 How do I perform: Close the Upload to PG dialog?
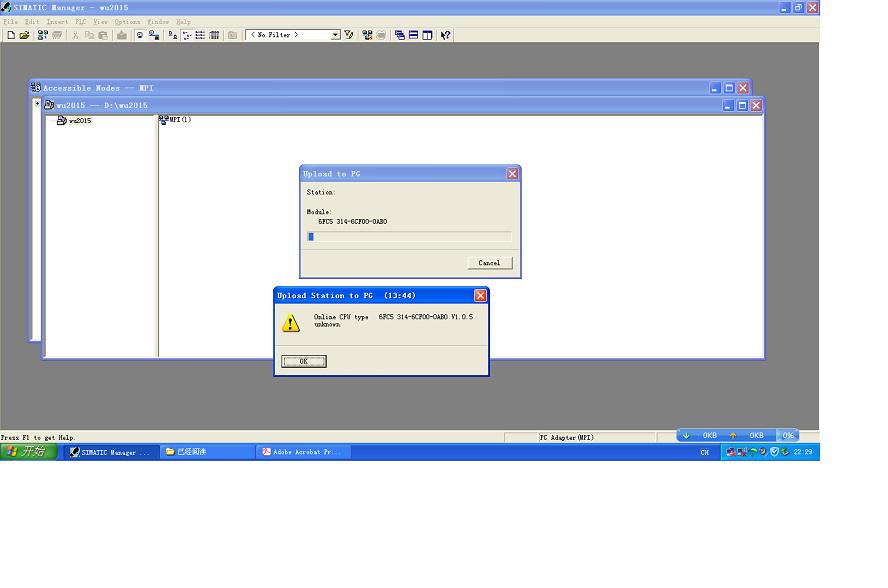(x=512, y=174)
